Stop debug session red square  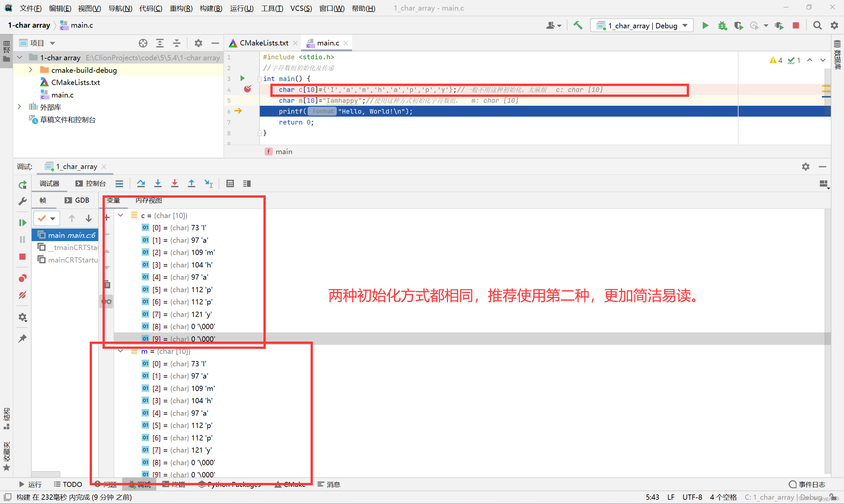22,257
